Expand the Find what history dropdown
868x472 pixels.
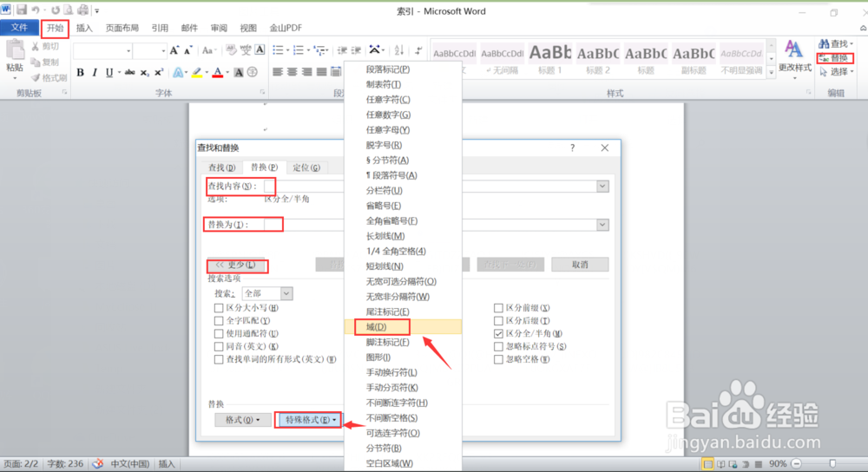pyautogui.click(x=602, y=187)
